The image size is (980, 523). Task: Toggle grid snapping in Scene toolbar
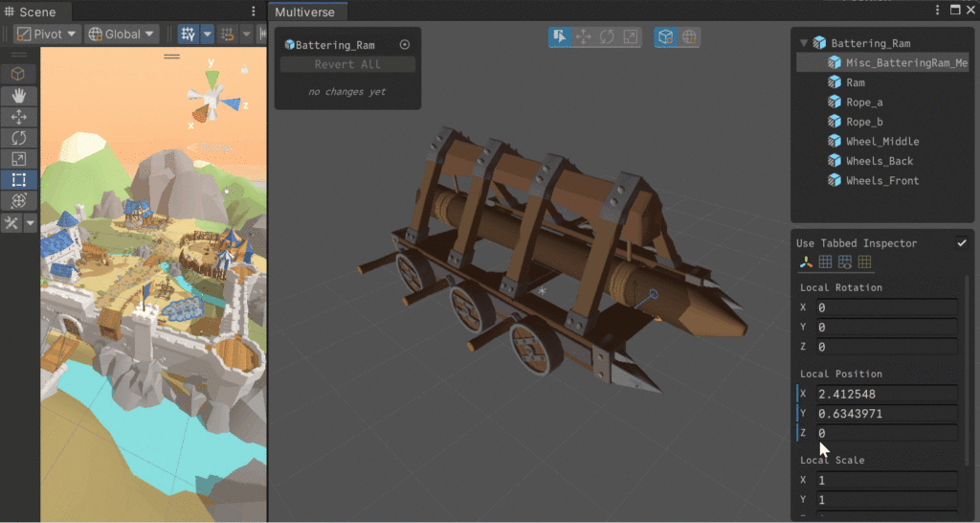(x=189, y=34)
